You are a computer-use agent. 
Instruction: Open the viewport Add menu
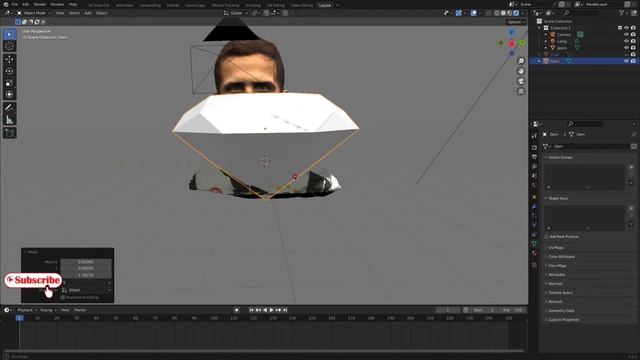point(88,13)
